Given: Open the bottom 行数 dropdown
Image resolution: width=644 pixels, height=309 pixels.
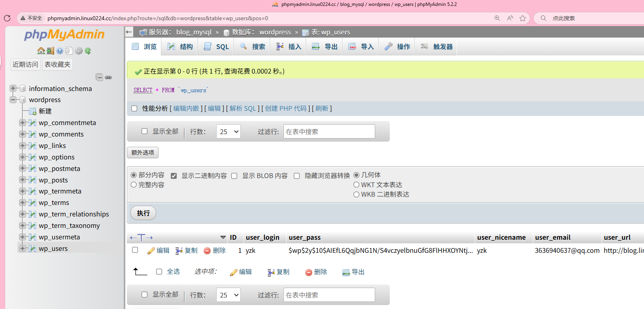Looking at the screenshot, I should [x=229, y=295].
